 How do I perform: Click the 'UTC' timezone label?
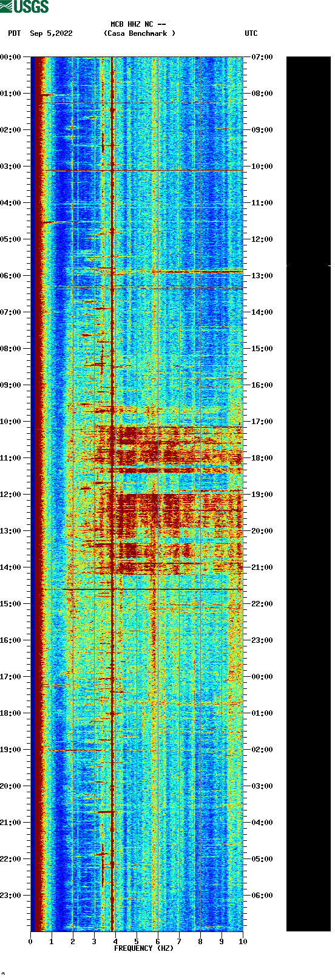click(x=251, y=33)
